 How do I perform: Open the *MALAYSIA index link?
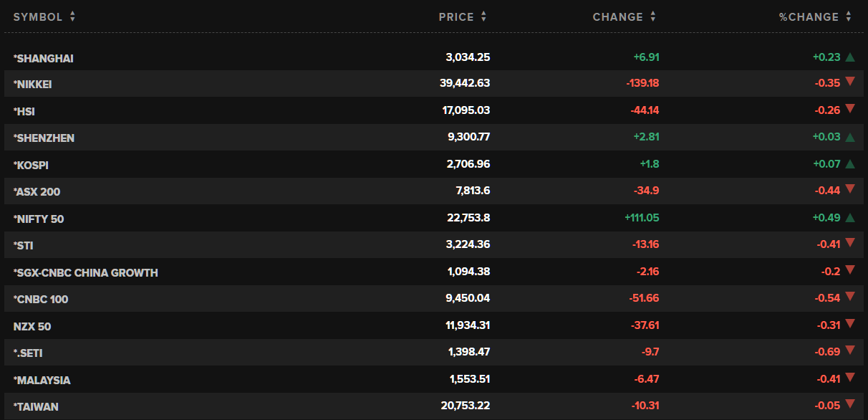coord(42,380)
